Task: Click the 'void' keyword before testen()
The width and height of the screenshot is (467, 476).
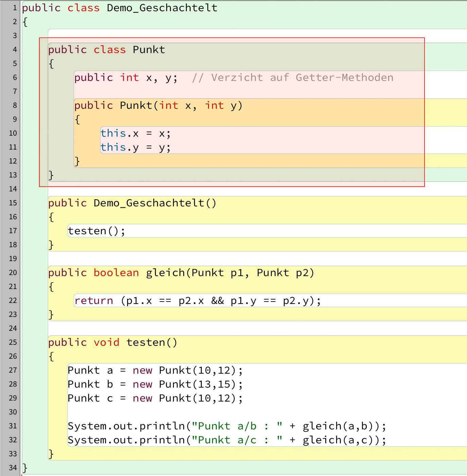Action: click(x=106, y=343)
